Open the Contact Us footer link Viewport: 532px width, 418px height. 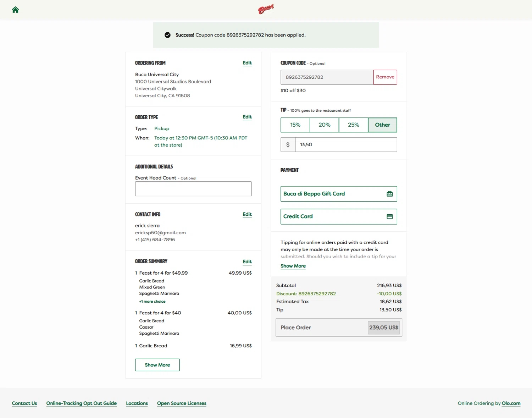[x=24, y=403]
